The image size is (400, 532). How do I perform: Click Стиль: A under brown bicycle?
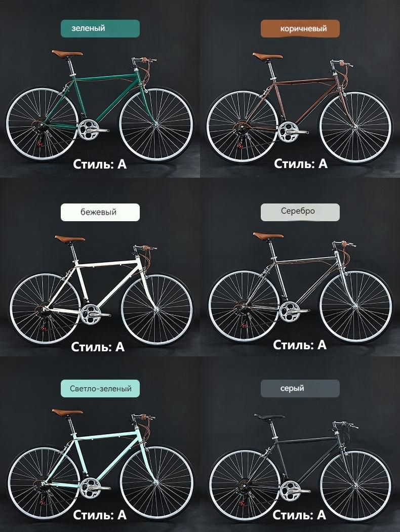tap(301, 163)
